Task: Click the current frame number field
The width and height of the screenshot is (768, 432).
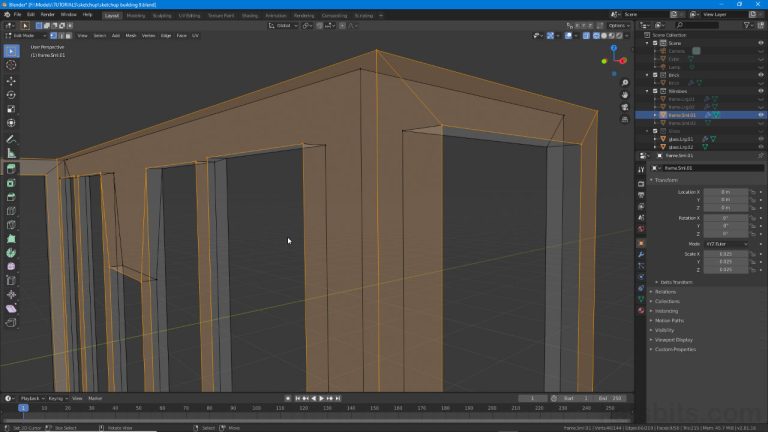Action: click(533, 399)
